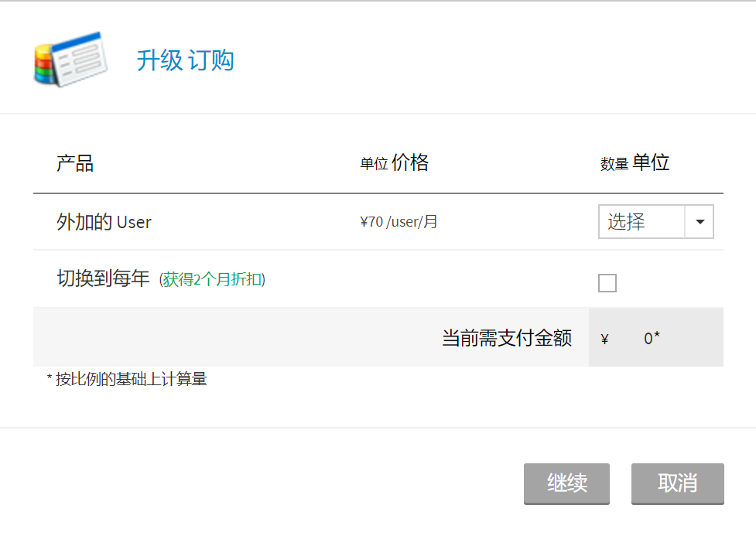Click the 订购 word in the title

pos(210,60)
